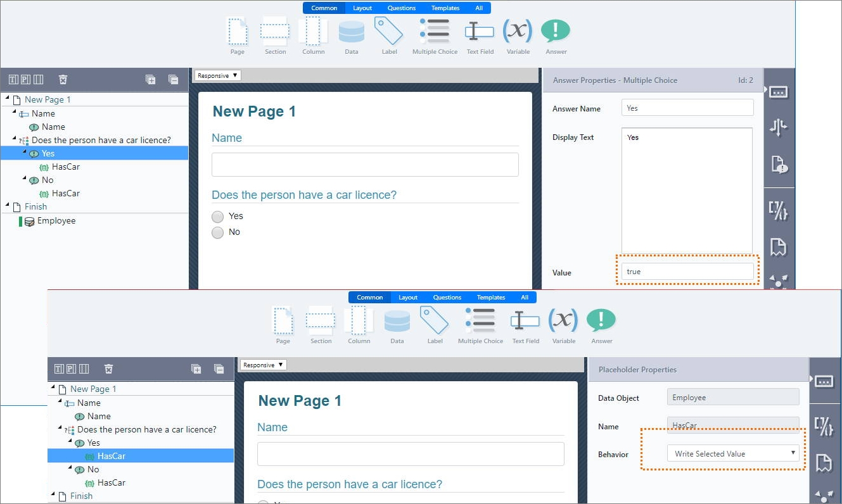This screenshot has height=504, width=842.
Task: Select the Section tool in the lower screenshot
Action: point(321,325)
